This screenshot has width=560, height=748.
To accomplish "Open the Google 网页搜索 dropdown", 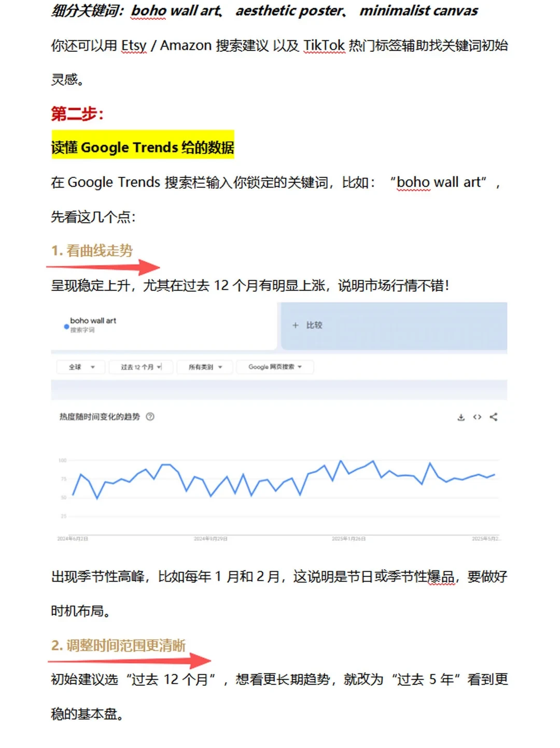I will (275, 367).
